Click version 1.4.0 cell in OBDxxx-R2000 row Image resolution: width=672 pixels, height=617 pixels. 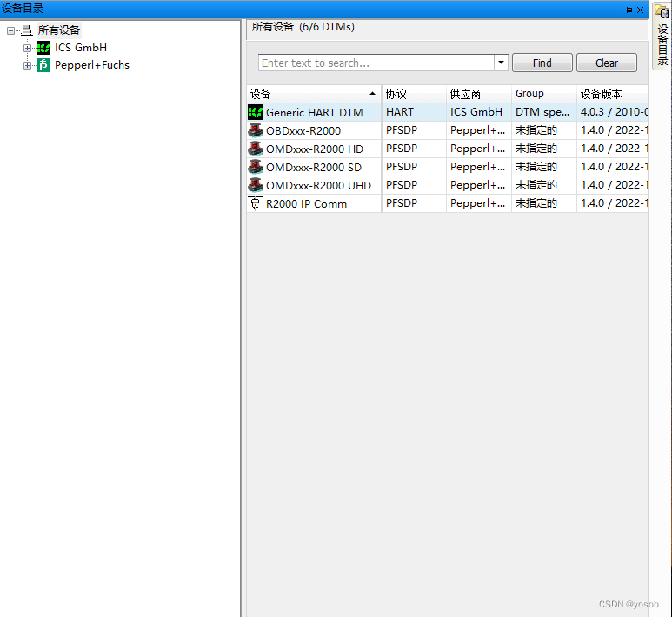[x=612, y=130]
